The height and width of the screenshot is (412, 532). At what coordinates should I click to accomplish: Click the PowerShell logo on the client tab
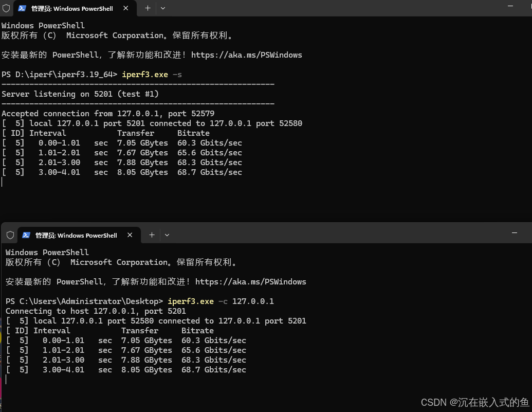(26, 235)
